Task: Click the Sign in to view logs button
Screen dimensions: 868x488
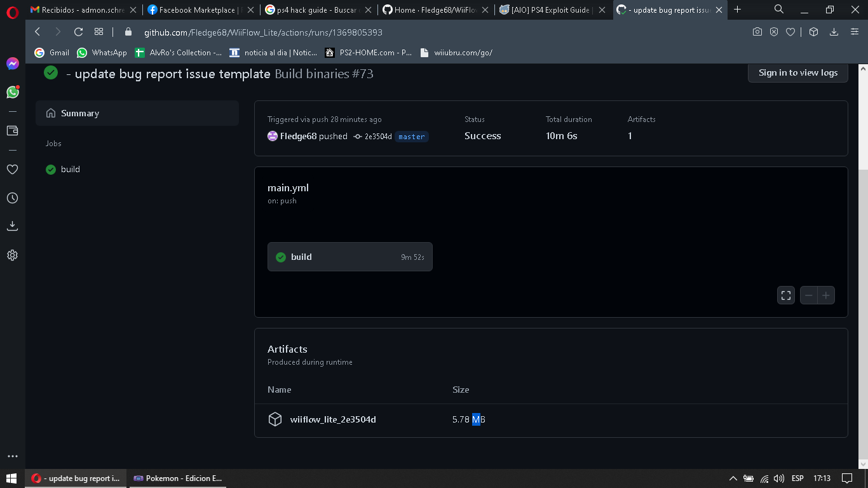Action: pyautogui.click(x=798, y=72)
